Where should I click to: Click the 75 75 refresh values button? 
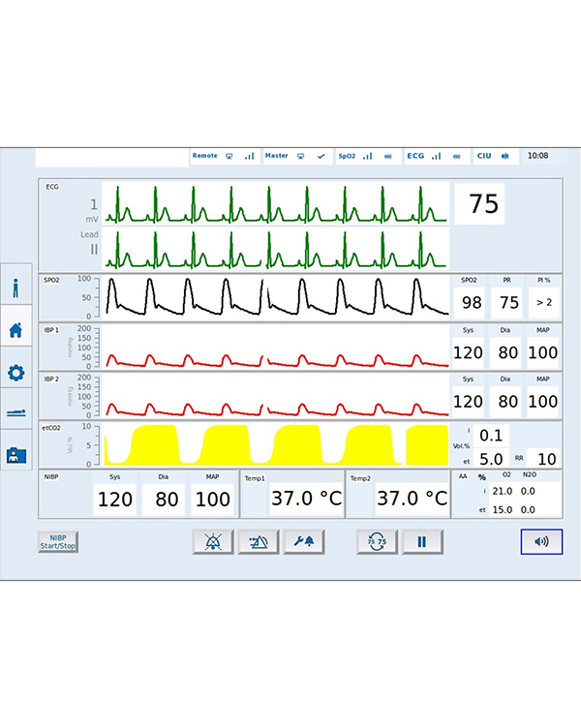point(377,542)
